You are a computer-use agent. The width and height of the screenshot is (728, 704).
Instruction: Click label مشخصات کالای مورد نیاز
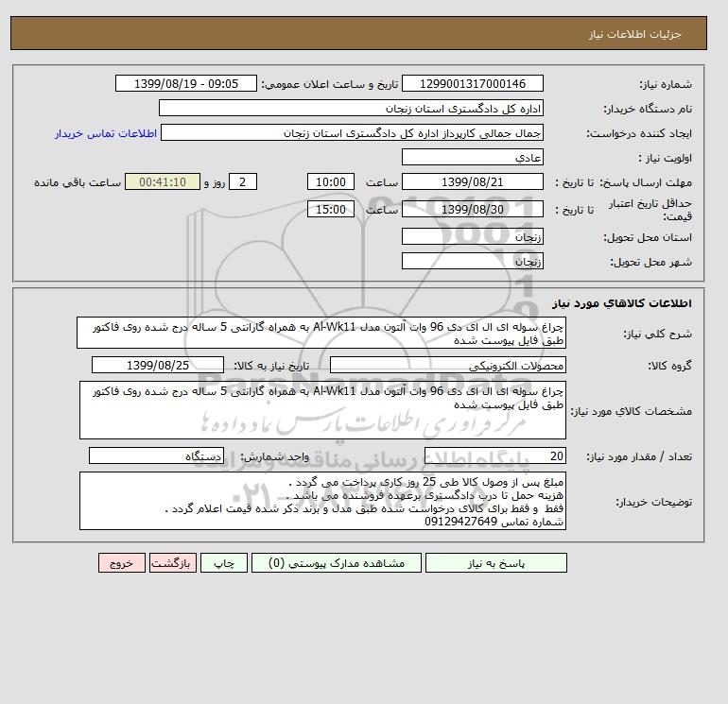tap(631, 411)
